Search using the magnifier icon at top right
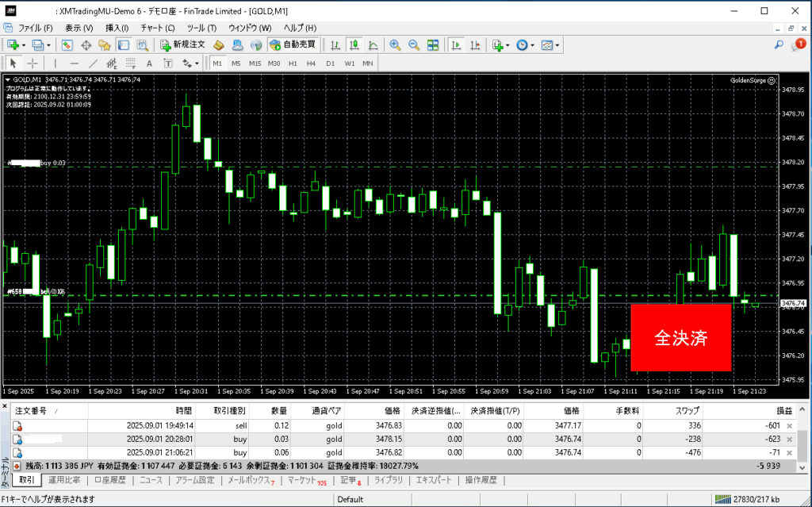Image resolution: width=812 pixels, height=507 pixels. (779, 45)
